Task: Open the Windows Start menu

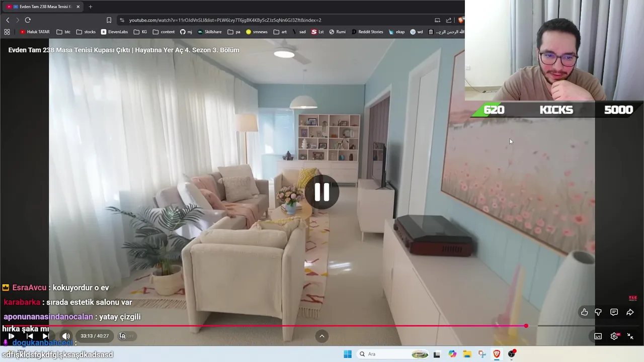Action: [348, 354]
